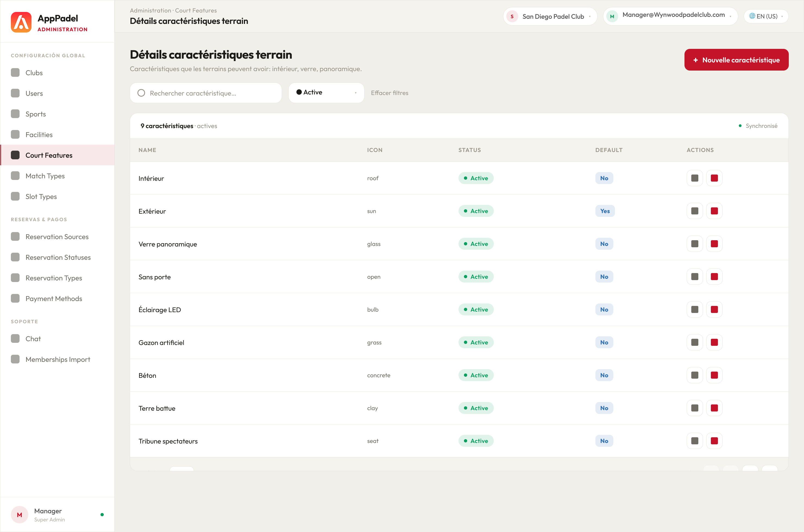Click the Yes default badge for Extérieur
Screen dimensions: 804x532
(605, 211)
